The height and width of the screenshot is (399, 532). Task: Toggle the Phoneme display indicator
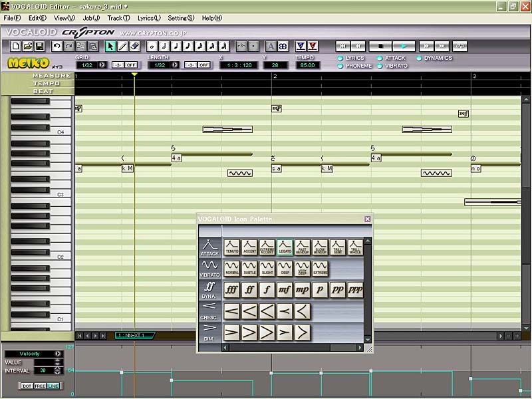340,66
